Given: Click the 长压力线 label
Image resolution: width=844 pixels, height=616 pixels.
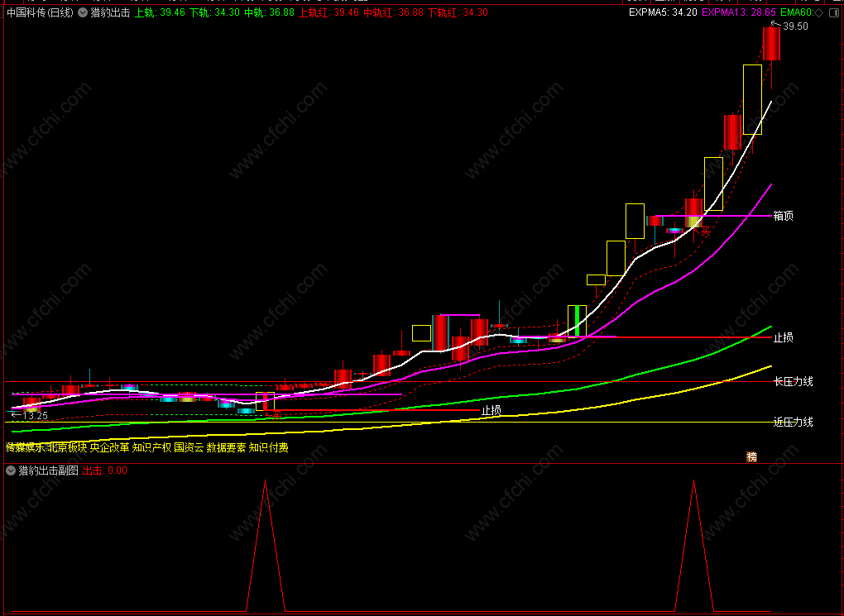Looking at the screenshot, I should pyautogui.click(x=794, y=381).
